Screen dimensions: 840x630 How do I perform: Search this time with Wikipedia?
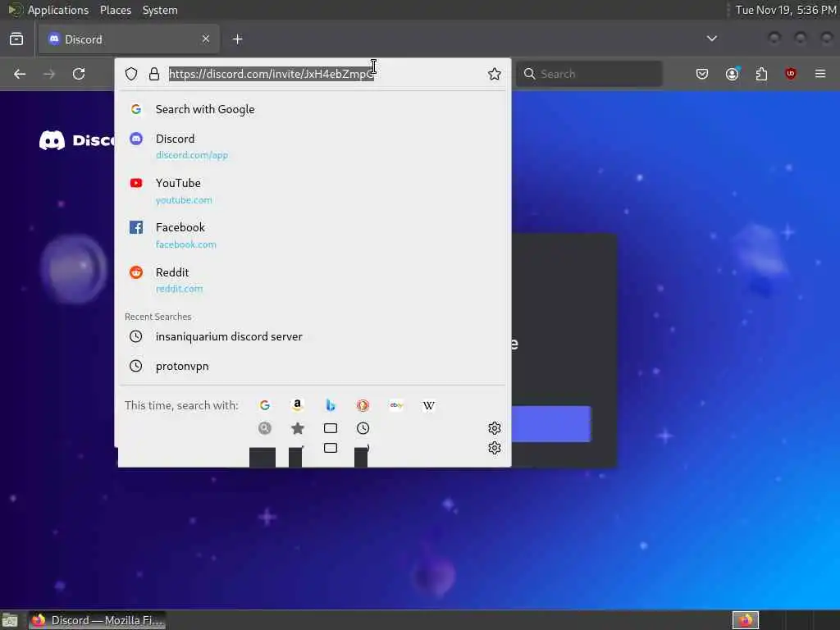(x=428, y=405)
